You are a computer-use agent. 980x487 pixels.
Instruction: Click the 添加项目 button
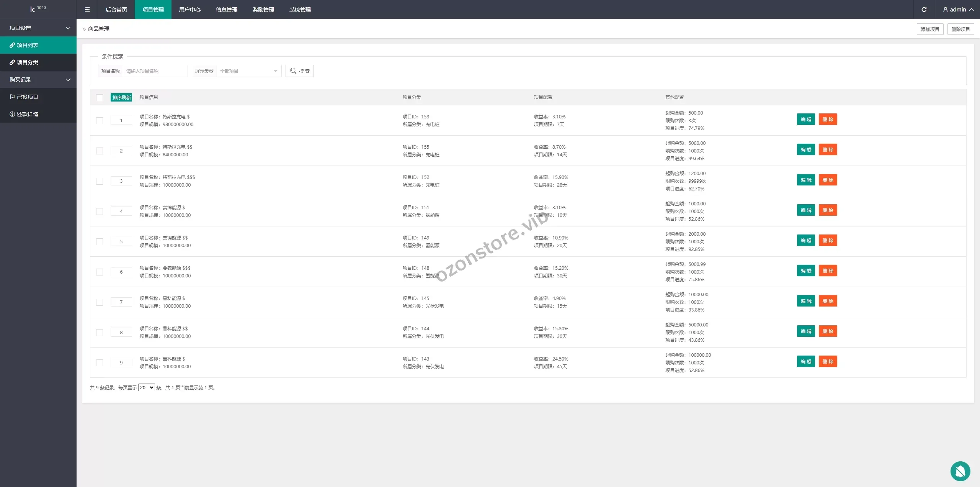pos(929,29)
